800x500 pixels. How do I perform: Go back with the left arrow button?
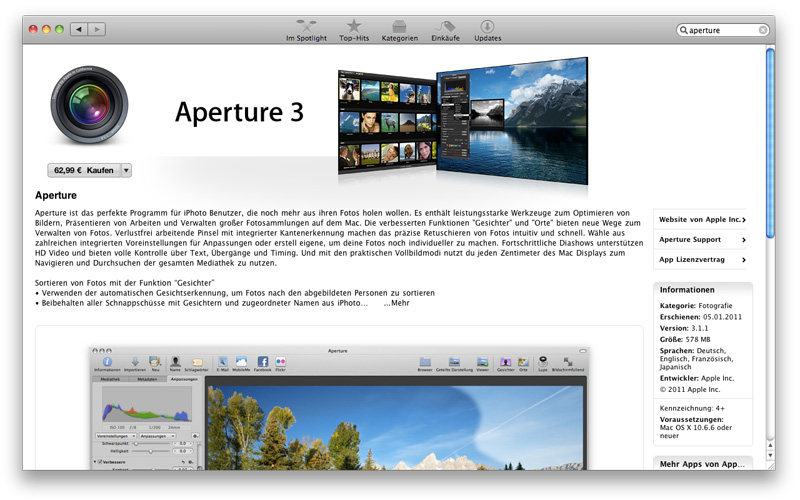[x=79, y=29]
